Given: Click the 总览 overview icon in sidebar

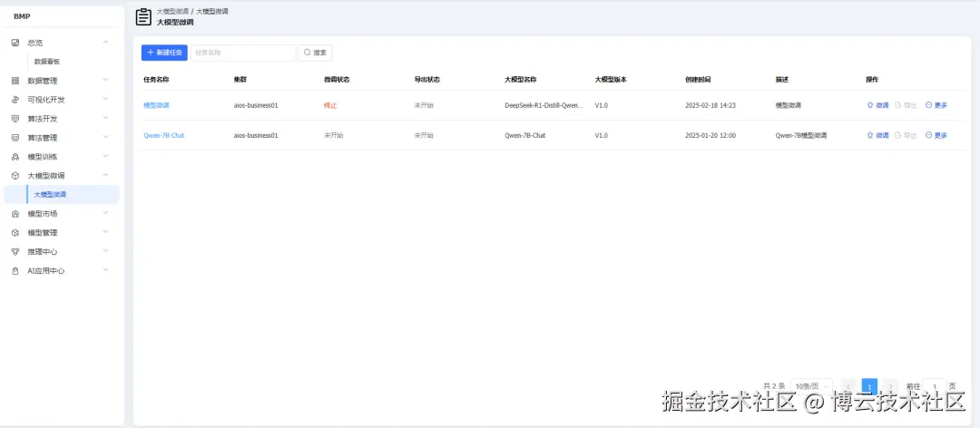Looking at the screenshot, I should pos(15,43).
